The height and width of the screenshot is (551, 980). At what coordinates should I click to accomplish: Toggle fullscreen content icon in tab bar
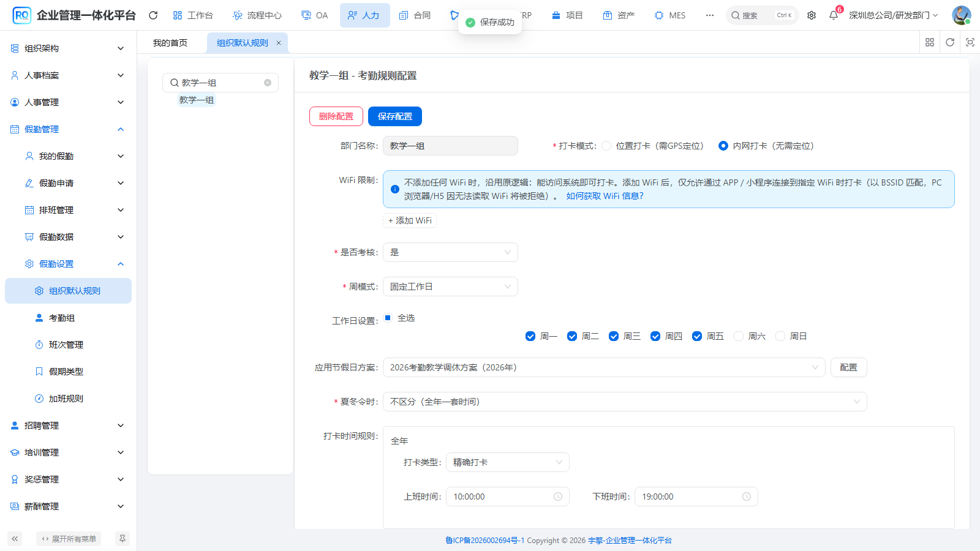point(970,42)
